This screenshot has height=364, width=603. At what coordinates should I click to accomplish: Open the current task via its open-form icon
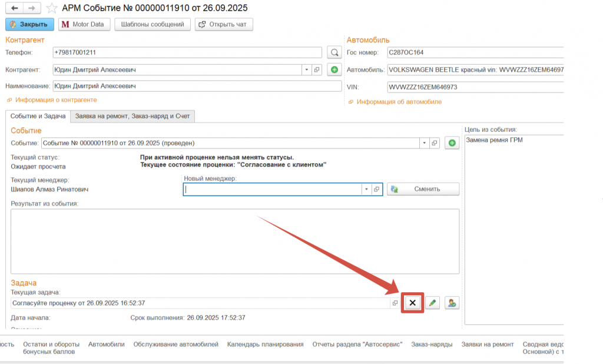pos(395,303)
